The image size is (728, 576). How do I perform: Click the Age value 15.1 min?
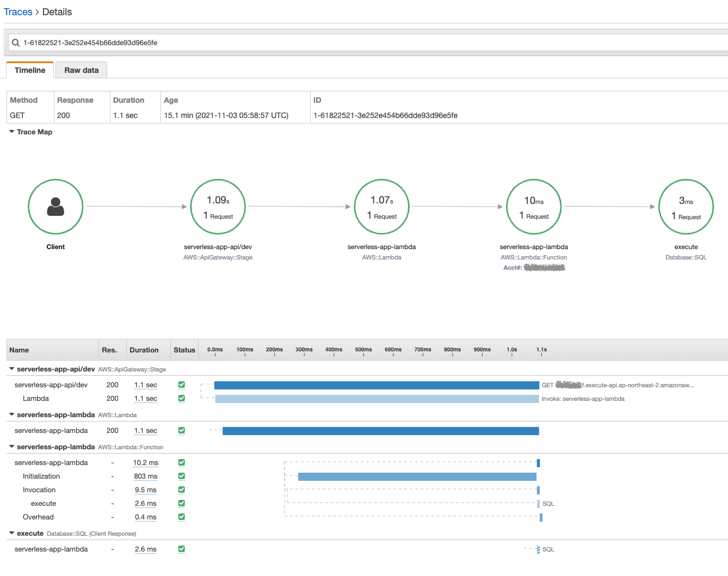point(226,115)
